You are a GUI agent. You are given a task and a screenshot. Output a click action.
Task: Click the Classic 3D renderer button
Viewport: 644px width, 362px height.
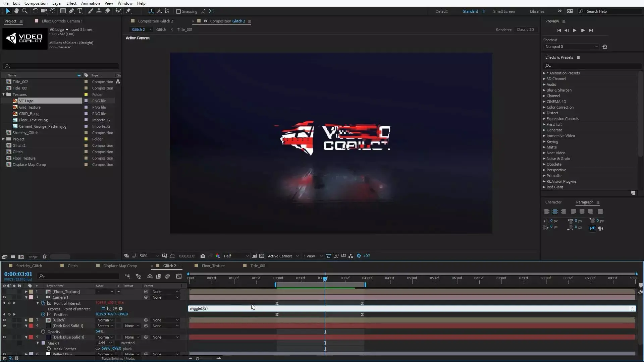tap(525, 29)
